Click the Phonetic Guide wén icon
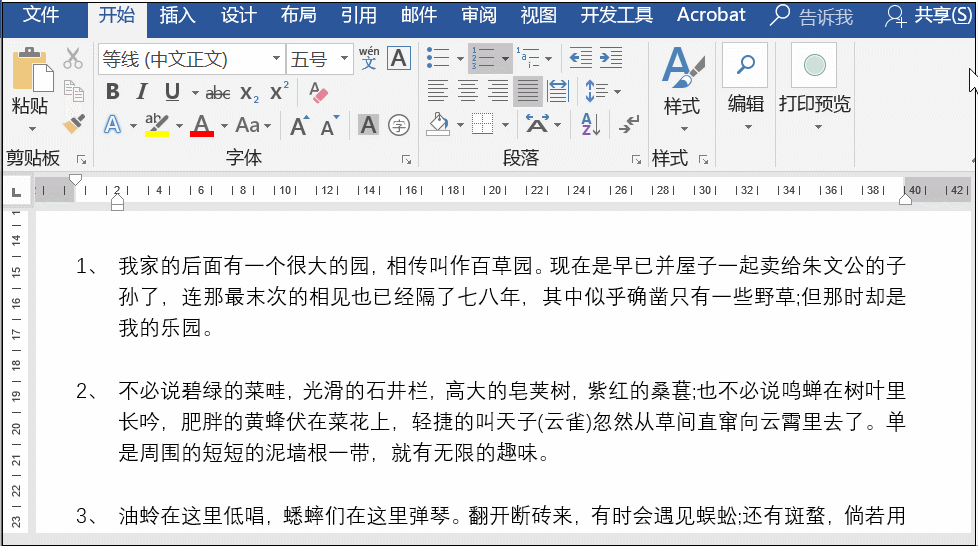978x546 pixels. coord(369,58)
